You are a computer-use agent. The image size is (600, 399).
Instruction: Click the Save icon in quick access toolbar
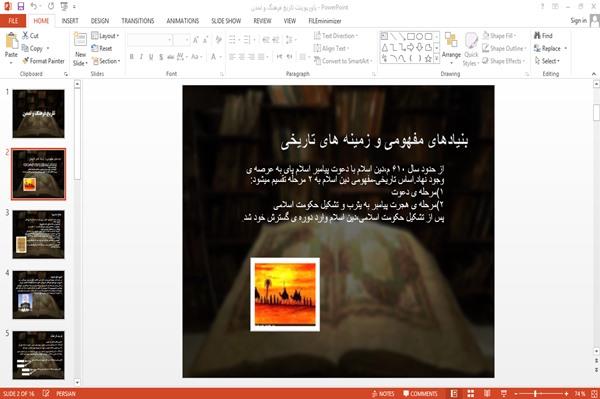21,7
